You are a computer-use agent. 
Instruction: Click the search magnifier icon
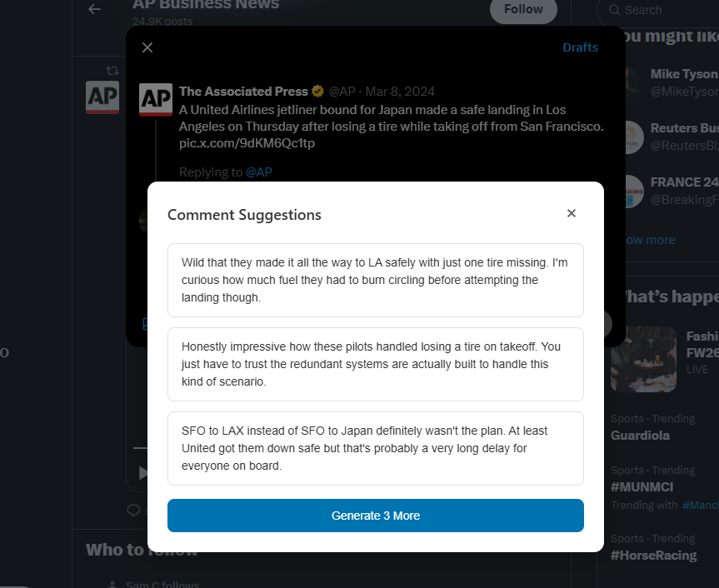point(614,10)
